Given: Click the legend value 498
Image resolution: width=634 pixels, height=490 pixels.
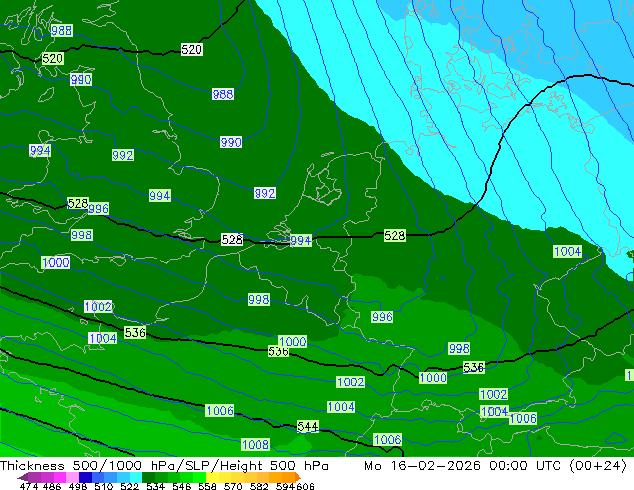Looking at the screenshot, I should coord(78,486).
